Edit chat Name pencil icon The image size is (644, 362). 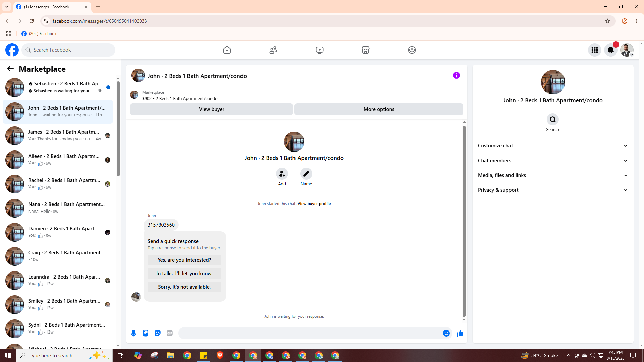coord(306,174)
